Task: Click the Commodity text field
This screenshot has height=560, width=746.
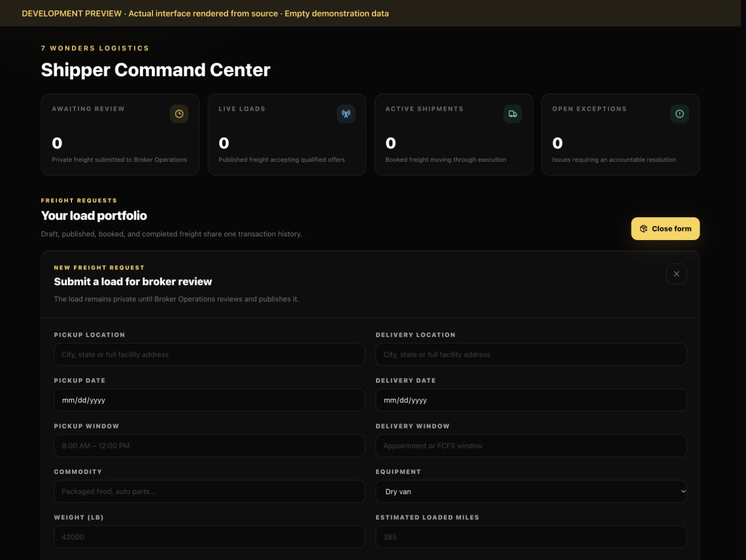Action: tap(209, 492)
